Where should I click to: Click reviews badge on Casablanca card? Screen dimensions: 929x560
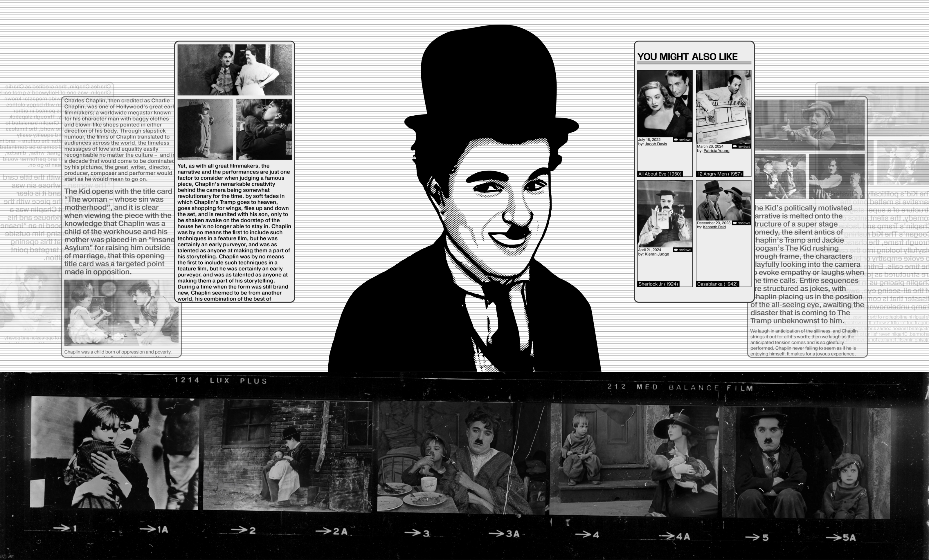point(742,223)
